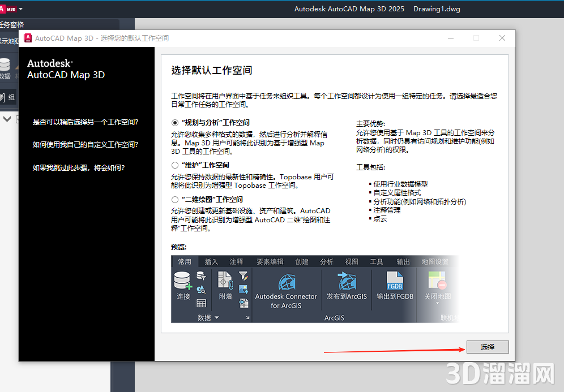
Task: Expand the 数据 panel dropdown in preview
Action: tap(216, 318)
